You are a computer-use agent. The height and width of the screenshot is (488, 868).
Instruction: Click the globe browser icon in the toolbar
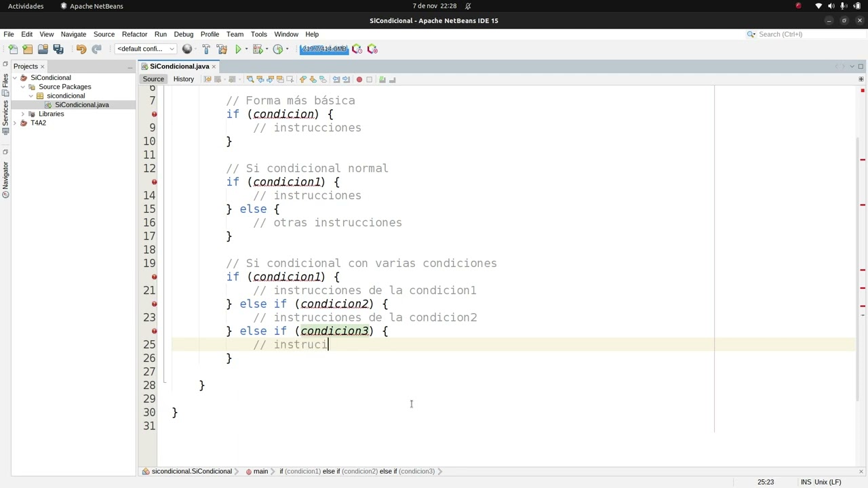tap(187, 49)
